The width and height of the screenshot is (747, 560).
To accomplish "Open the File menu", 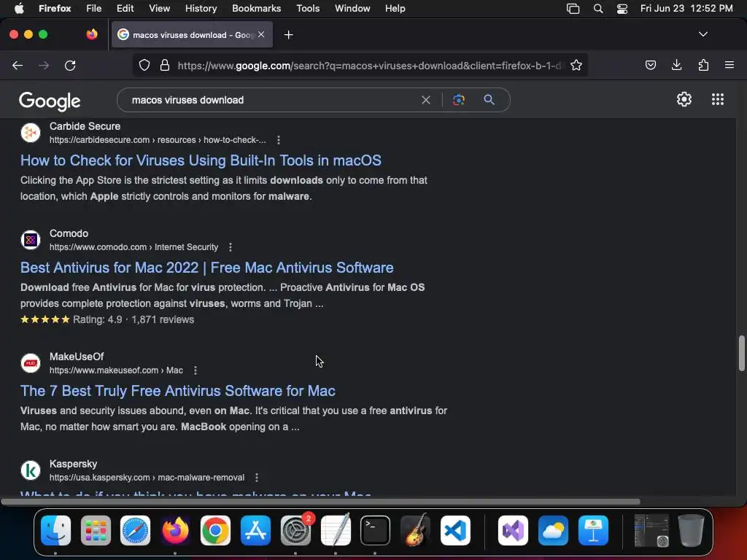I will pyautogui.click(x=93, y=9).
